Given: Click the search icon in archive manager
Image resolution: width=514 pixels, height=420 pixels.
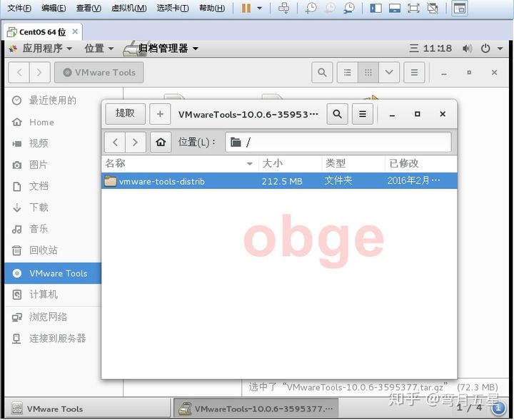Looking at the screenshot, I should click(337, 114).
